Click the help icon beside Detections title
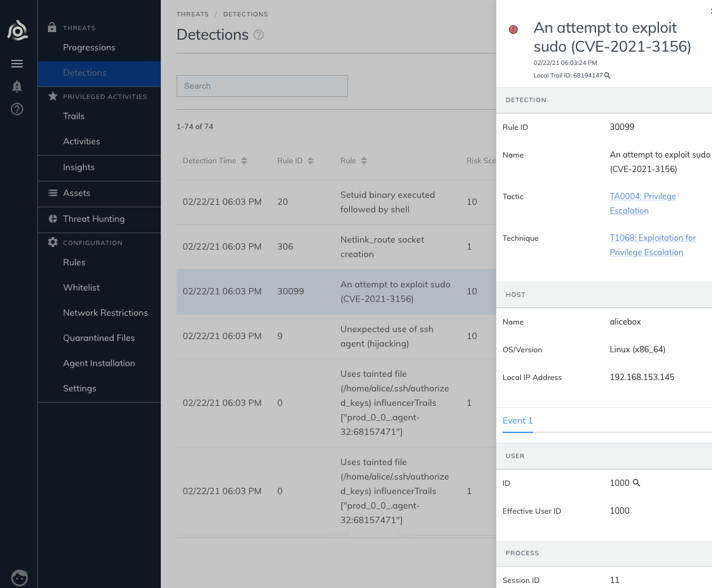 click(x=259, y=35)
